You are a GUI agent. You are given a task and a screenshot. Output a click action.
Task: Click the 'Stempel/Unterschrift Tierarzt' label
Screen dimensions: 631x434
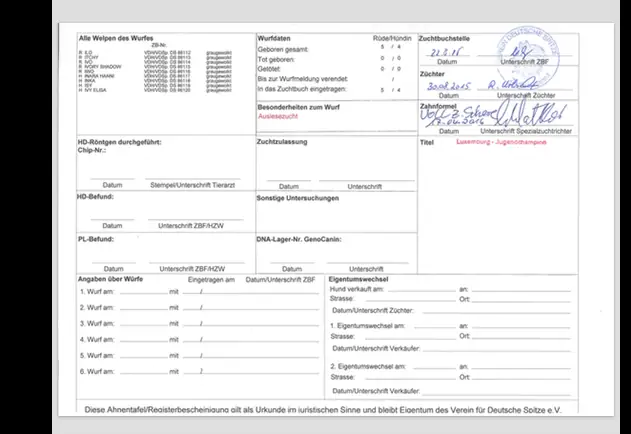(192, 185)
